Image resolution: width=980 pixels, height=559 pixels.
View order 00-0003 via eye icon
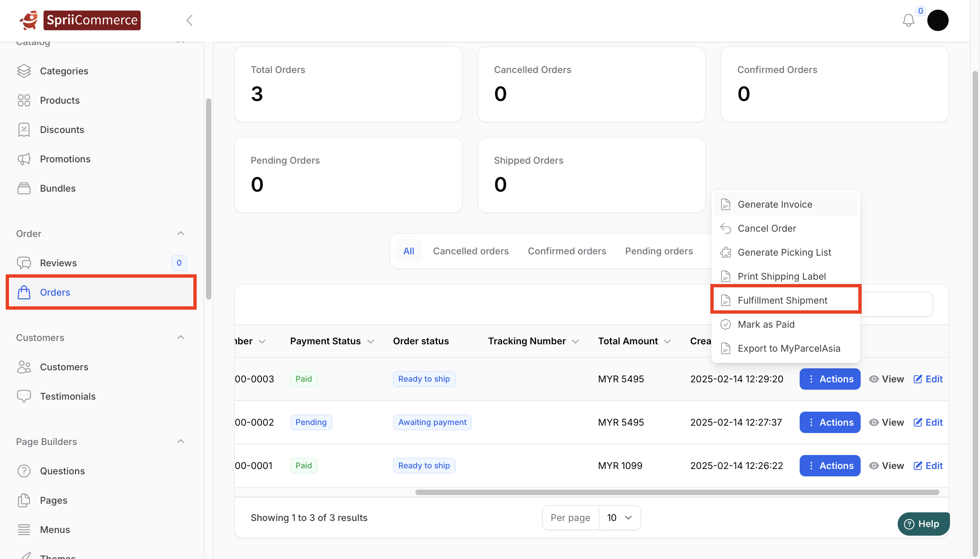874,379
